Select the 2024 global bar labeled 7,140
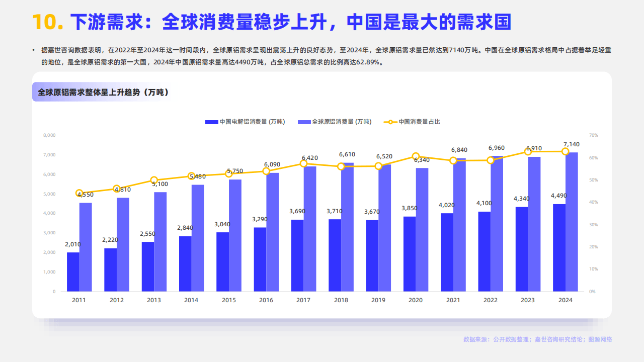644x362 pixels. [x=572, y=221]
